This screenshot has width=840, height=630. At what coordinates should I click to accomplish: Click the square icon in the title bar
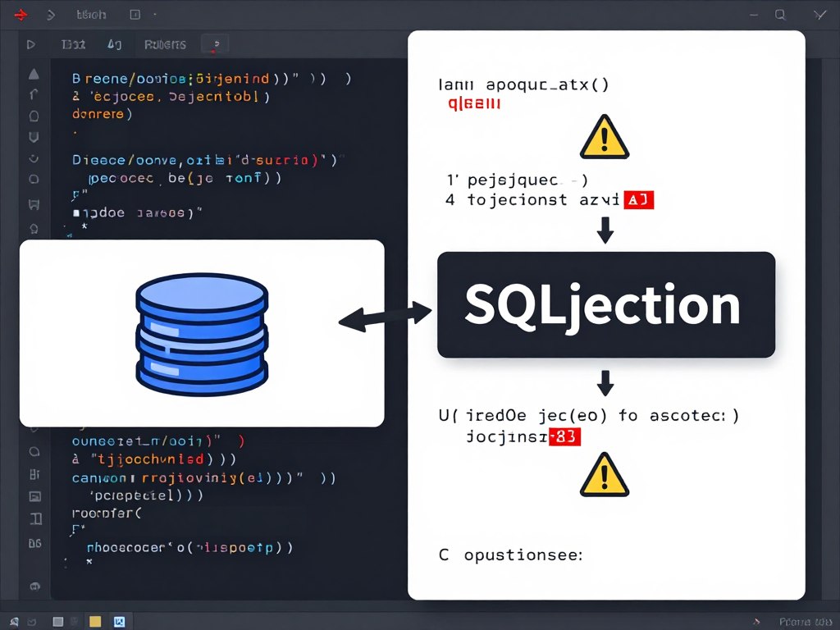coord(135,15)
